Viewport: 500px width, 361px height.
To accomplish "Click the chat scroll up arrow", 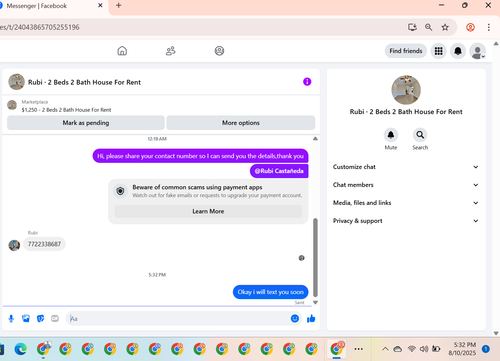I will coord(315,138).
